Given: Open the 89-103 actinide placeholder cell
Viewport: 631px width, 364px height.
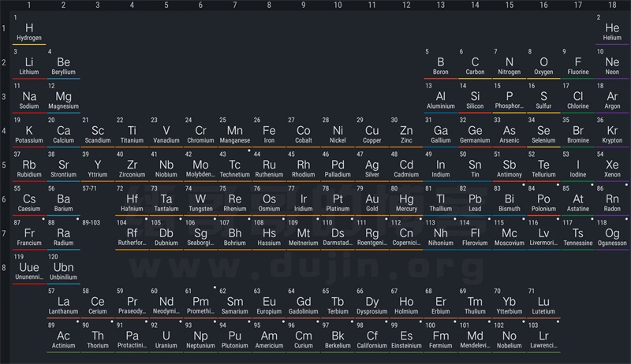Looking at the screenshot, I should click(98, 233).
